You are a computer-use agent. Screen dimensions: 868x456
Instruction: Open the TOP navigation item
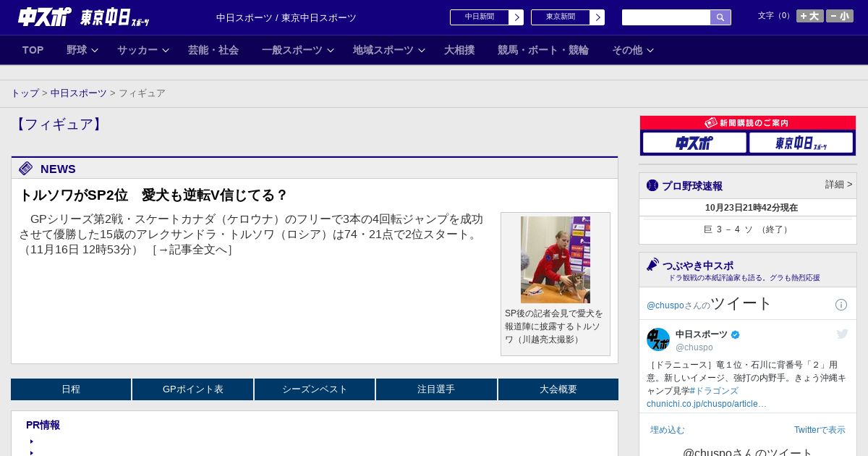[33, 50]
